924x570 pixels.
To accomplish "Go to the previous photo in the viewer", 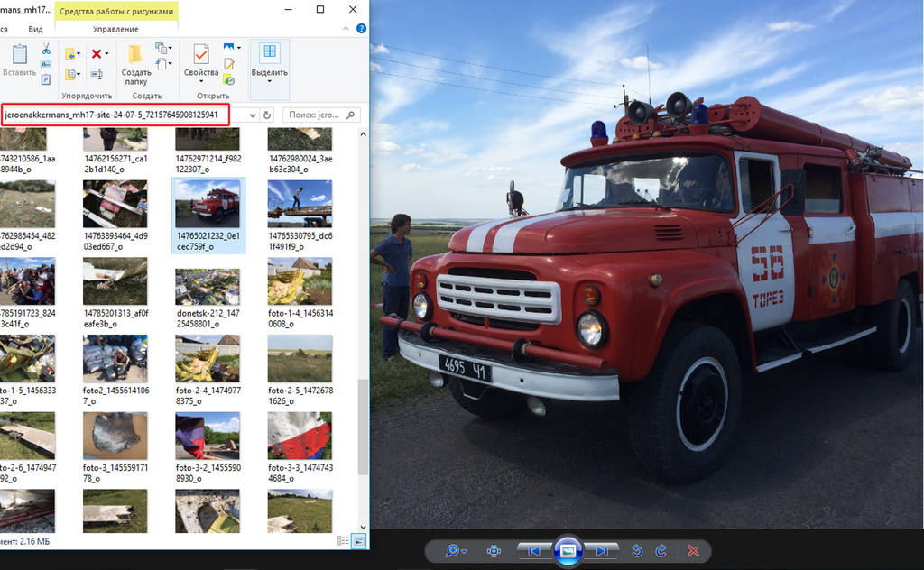I will tap(534, 551).
